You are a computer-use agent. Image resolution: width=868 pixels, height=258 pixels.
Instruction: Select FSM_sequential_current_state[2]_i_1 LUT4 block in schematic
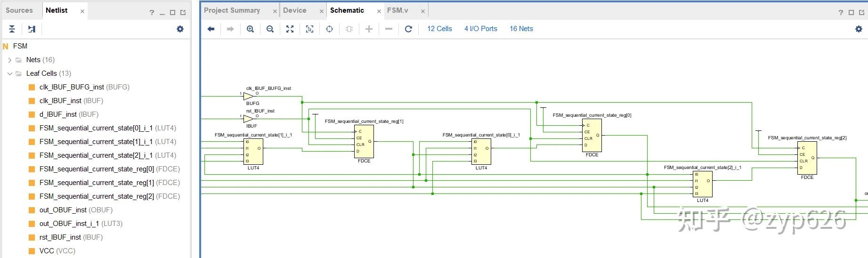703,184
